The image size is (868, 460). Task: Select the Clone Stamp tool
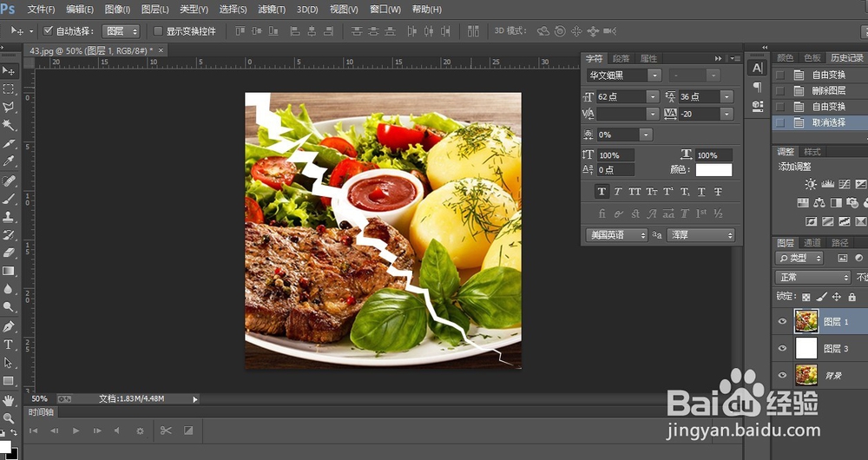tap(9, 216)
